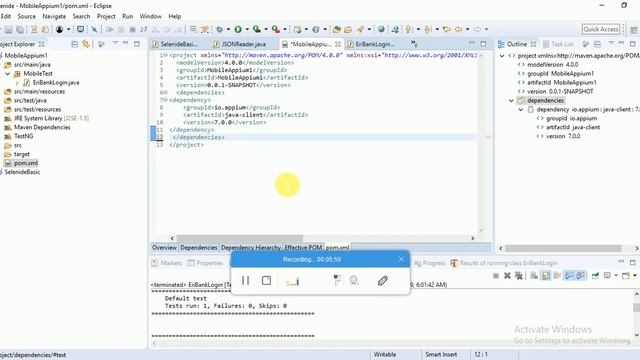Click the Outline horizontal scrollbar
This screenshot has width=640, height=360.
(x=563, y=248)
